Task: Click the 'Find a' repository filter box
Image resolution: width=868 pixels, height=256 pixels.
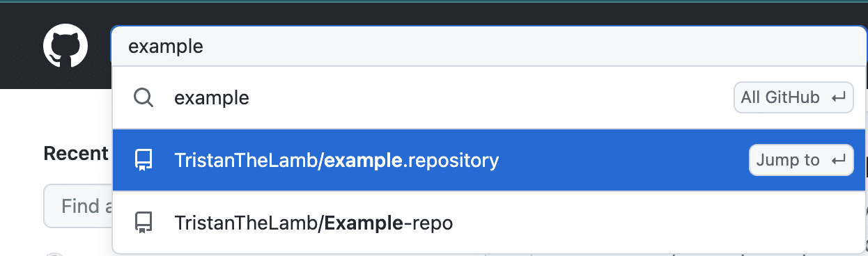Action: pos(78,206)
